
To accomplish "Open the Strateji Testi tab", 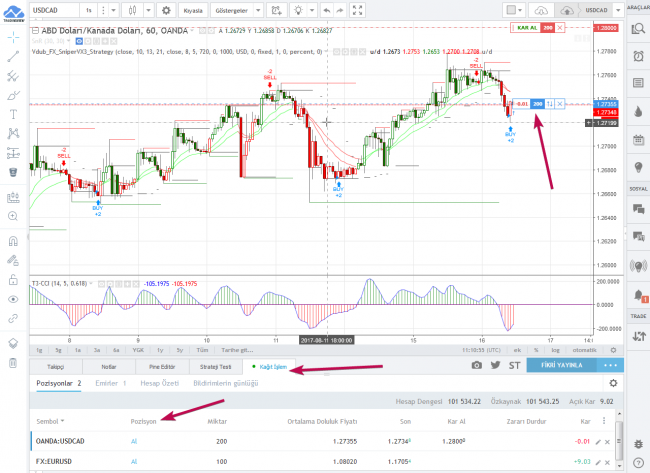I will pos(216,367).
